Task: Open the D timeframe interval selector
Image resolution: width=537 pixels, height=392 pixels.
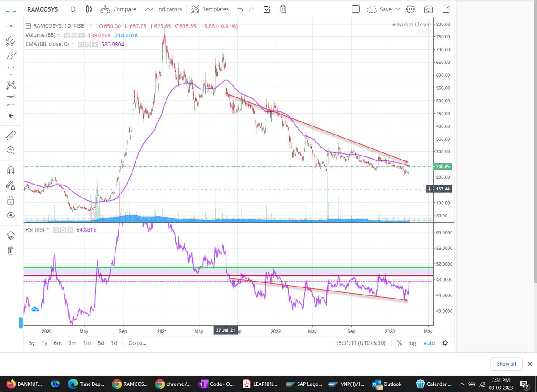Action: pyautogui.click(x=73, y=9)
